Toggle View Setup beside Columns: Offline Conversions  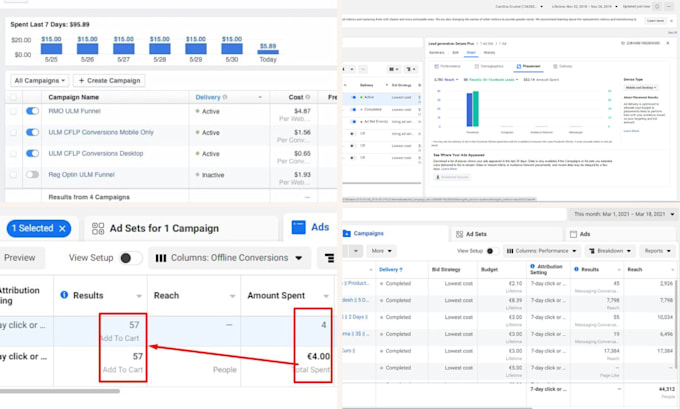point(131,258)
